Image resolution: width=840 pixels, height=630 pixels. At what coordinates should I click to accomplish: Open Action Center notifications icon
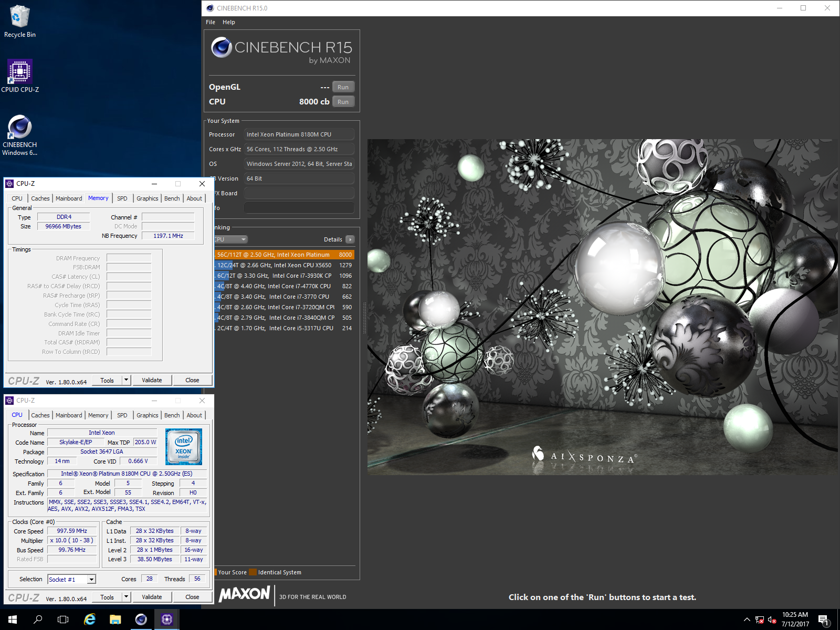824,619
